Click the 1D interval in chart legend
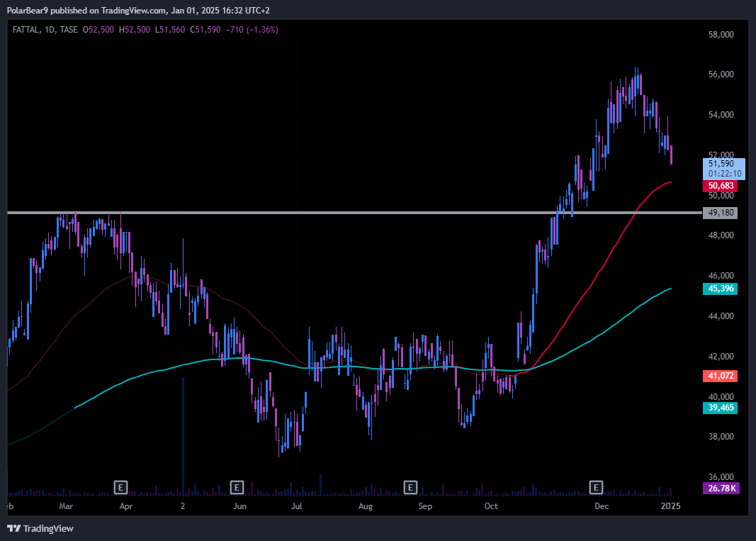Screen dimensions: 756x541 (x=49, y=30)
